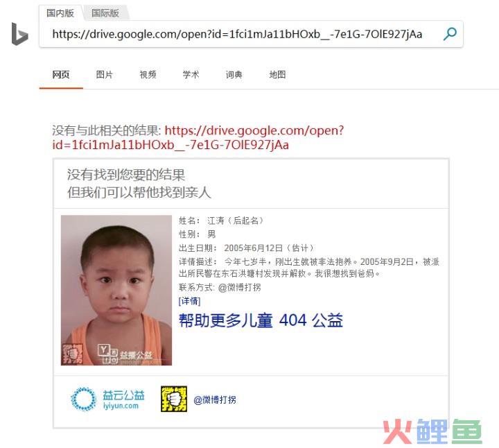Switch to the 国际版 tab
The height and width of the screenshot is (448, 499).
[105, 13]
